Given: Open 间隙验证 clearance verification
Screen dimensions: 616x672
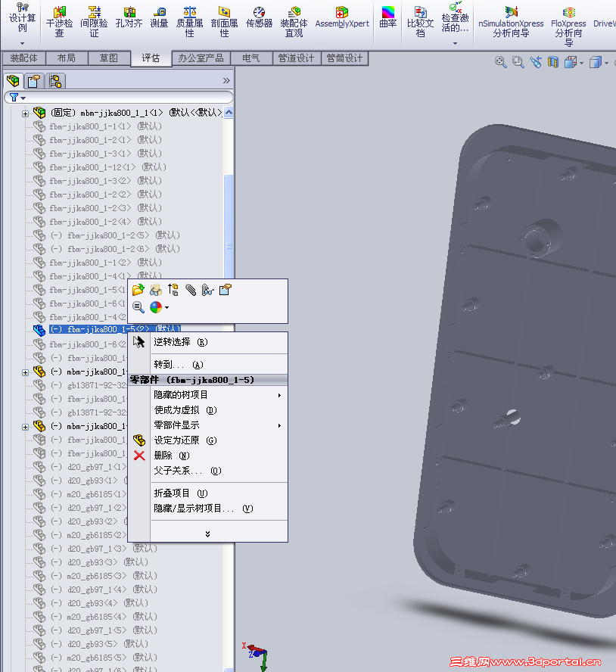Looking at the screenshot, I should [x=94, y=21].
